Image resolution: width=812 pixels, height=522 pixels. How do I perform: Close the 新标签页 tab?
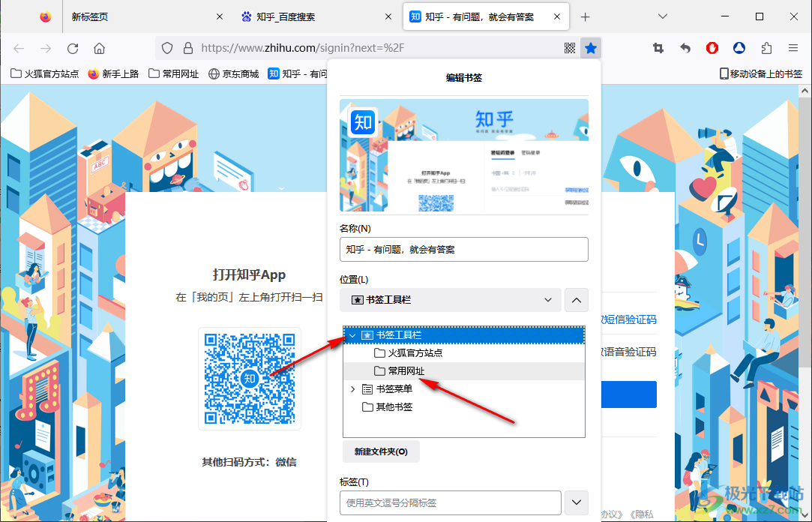click(220, 17)
